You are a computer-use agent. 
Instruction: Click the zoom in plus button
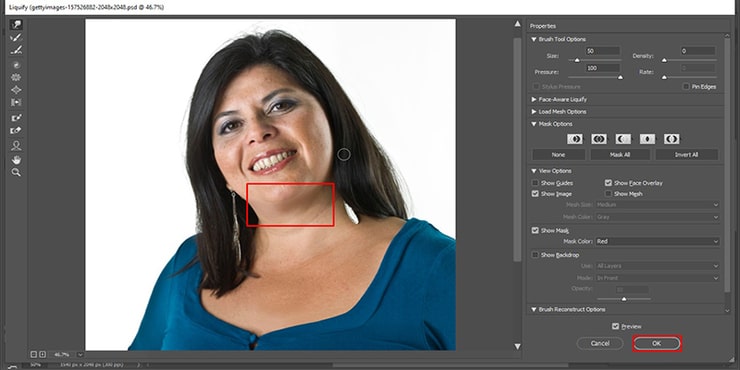pyautogui.click(x=42, y=354)
